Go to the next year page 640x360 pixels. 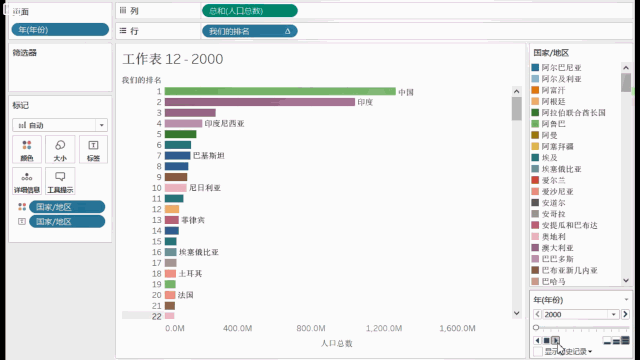[625, 314]
